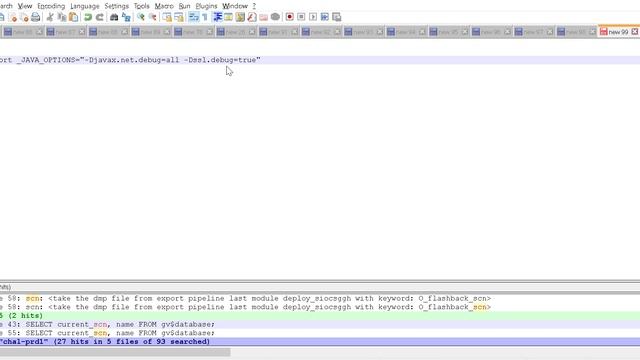The width and height of the screenshot is (640, 360).
Task: Open the User Defined Language icon
Action: point(229,17)
